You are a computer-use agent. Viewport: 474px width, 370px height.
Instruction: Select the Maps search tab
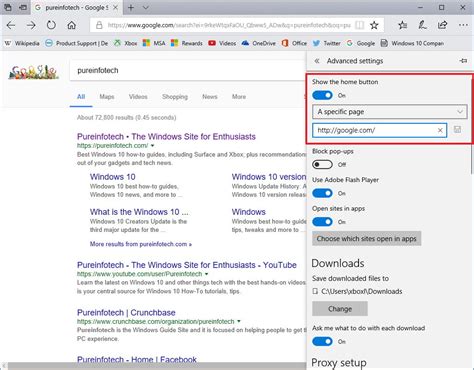(107, 97)
